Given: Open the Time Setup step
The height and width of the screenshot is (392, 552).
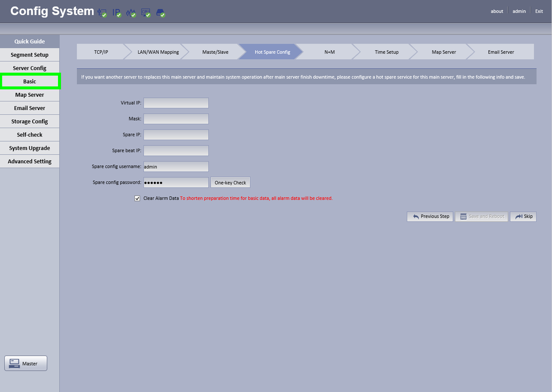Looking at the screenshot, I should coord(386,52).
